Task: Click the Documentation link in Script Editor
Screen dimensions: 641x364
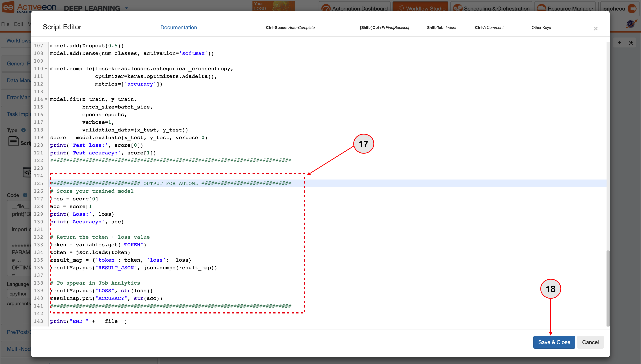Action: coord(178,27)
